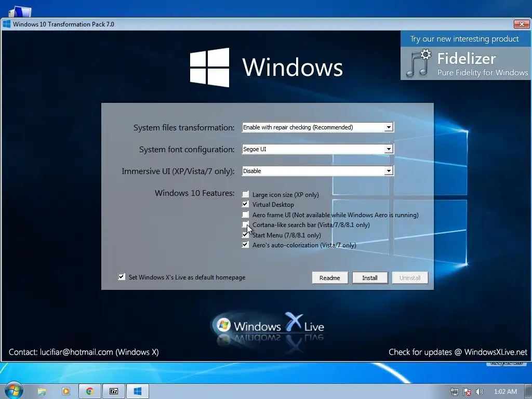Close the Transformation Pack window
The image size is (532, 399).
tap(522, 24)
